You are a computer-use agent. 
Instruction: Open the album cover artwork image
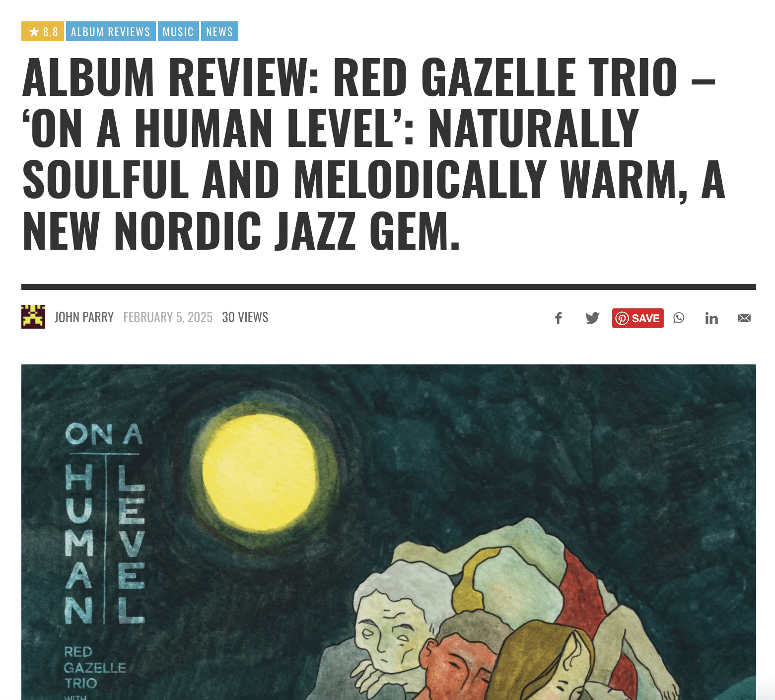(389, 532)
